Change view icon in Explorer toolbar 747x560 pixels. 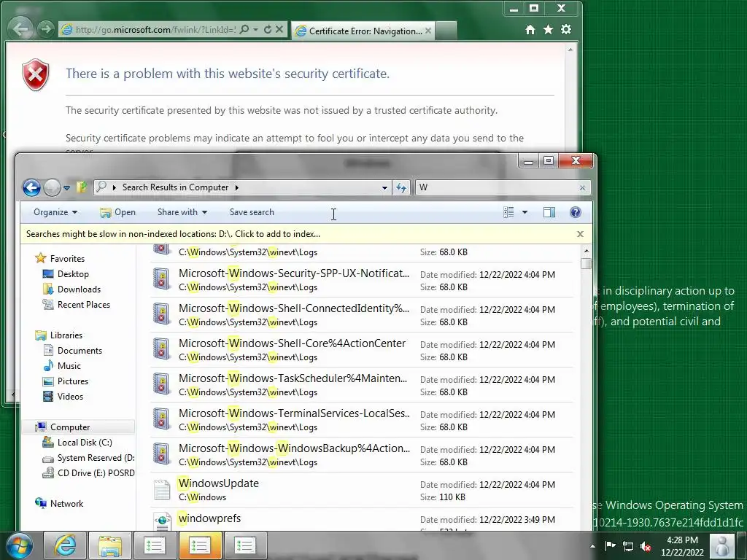coord(508,212)
